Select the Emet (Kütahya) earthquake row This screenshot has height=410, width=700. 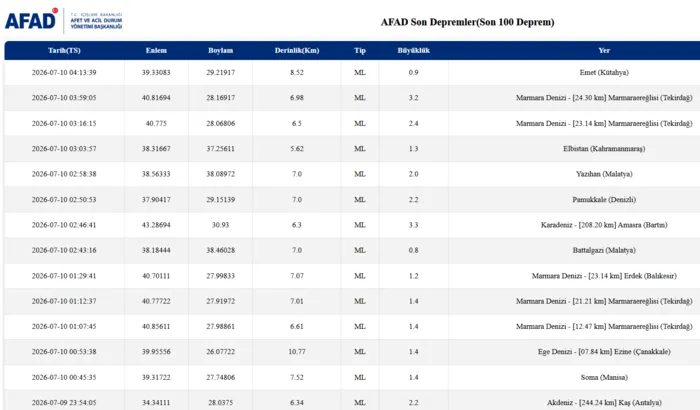point(352,72)
